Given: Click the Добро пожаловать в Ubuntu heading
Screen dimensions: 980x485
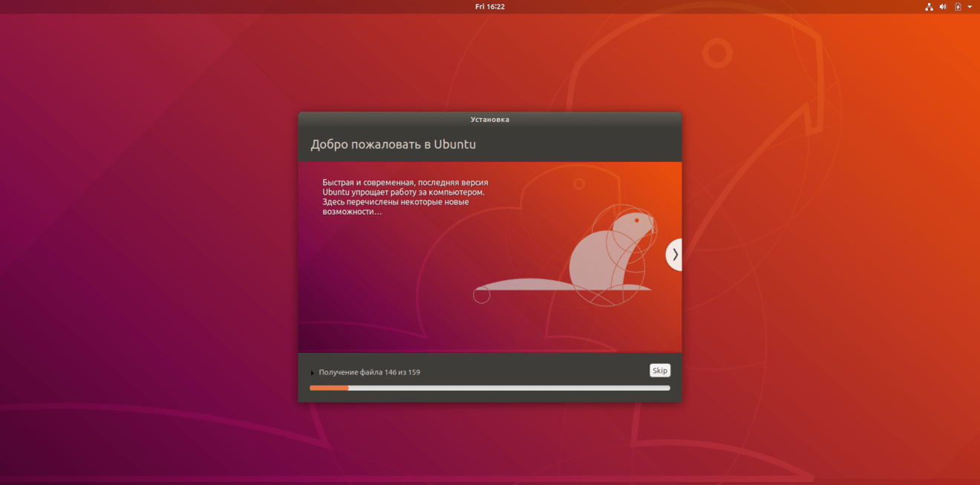Looking at the screenshot, I should coord(393,144).
